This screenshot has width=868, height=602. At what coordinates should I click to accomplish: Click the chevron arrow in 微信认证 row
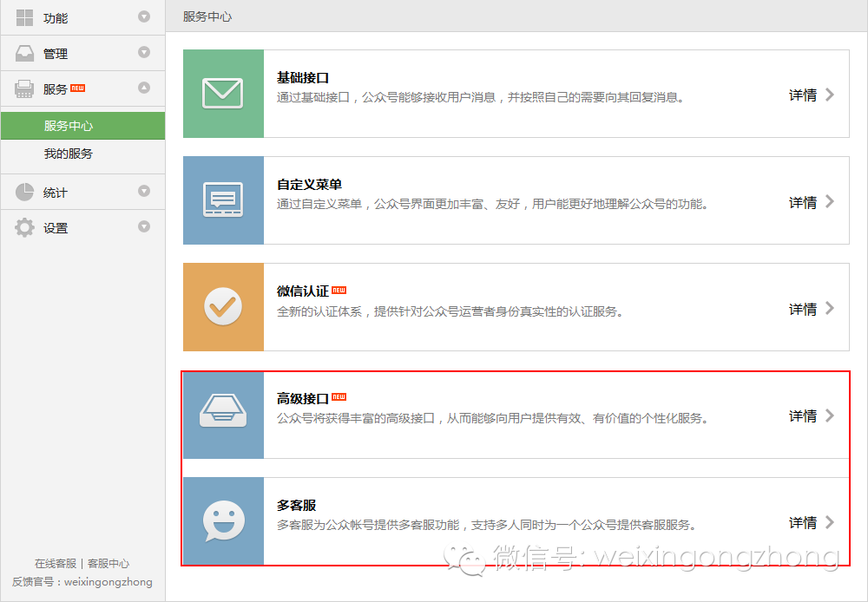coord(829,308)
